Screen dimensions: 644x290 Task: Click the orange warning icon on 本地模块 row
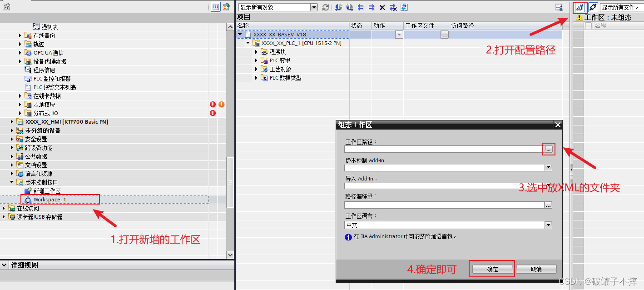point(222,105)
